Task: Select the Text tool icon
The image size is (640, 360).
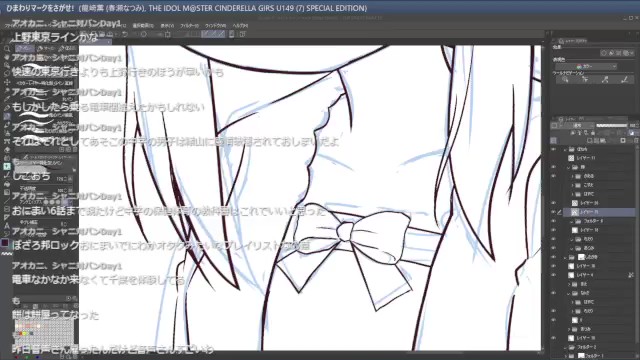Action: (7, 226)
